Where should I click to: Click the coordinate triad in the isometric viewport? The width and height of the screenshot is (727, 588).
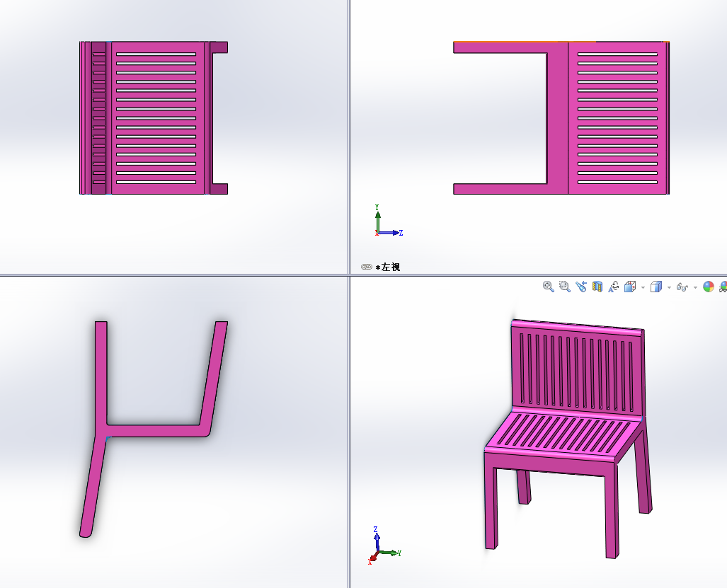(384, 547)
